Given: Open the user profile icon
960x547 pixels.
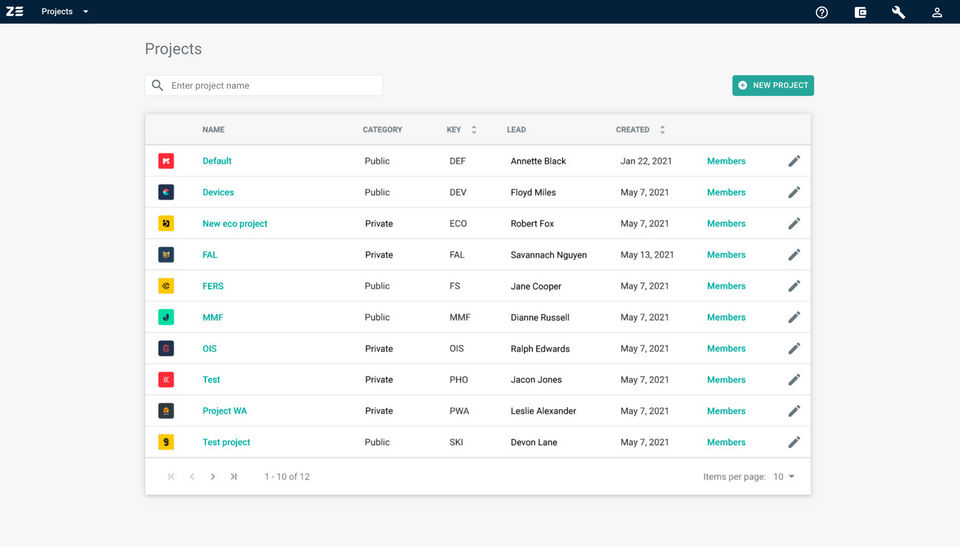Looking at the screenshot, I should tap(937, 12).
